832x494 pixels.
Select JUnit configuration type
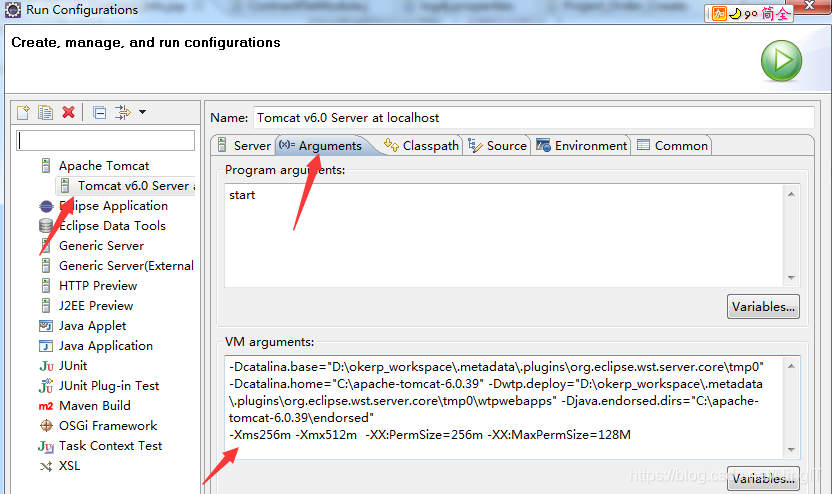[x=73, y=366]
